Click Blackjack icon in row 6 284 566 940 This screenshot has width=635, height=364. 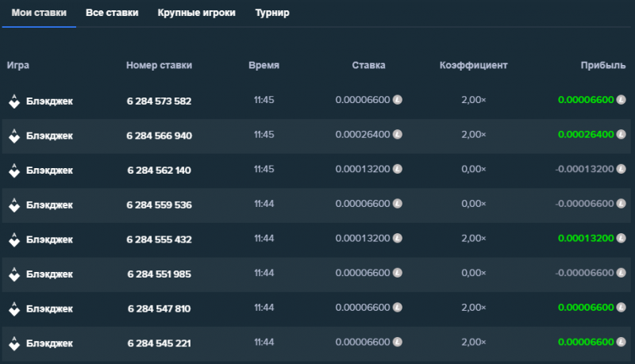click(x=14, y=136)
